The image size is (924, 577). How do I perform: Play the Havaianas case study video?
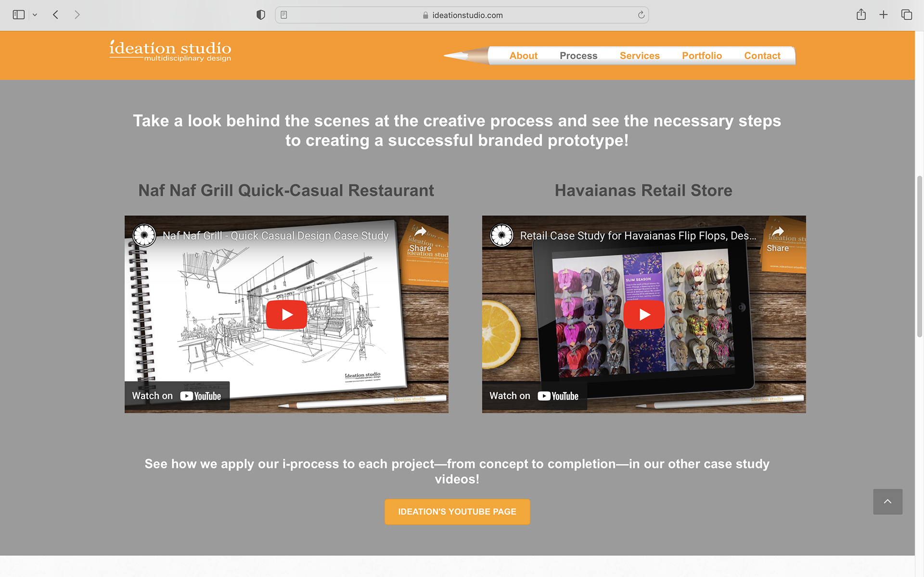pyautogui.click(x=644, y=315)
